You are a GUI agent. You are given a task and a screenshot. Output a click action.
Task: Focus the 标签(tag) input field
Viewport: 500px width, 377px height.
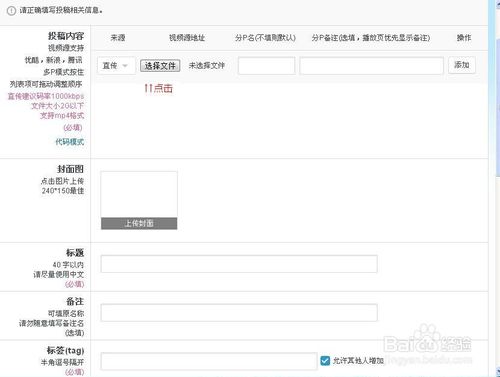pyautogui.click(x=209, y=361)
